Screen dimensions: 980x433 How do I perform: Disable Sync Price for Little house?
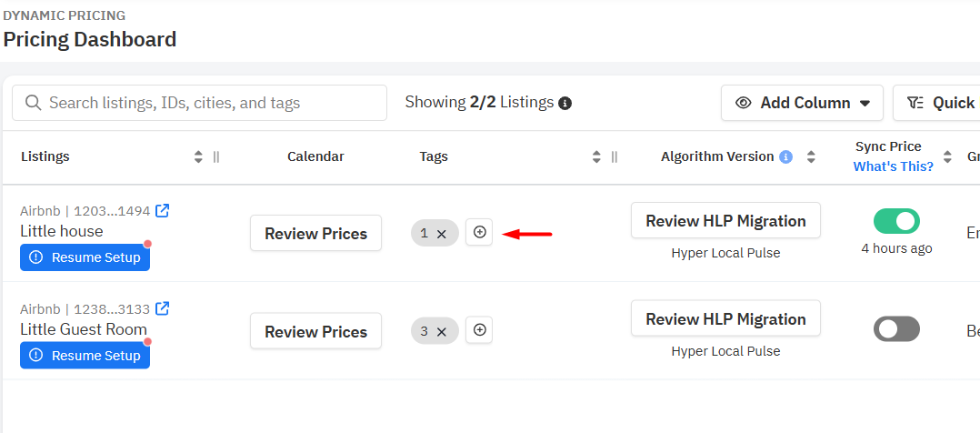click(896, 221)
